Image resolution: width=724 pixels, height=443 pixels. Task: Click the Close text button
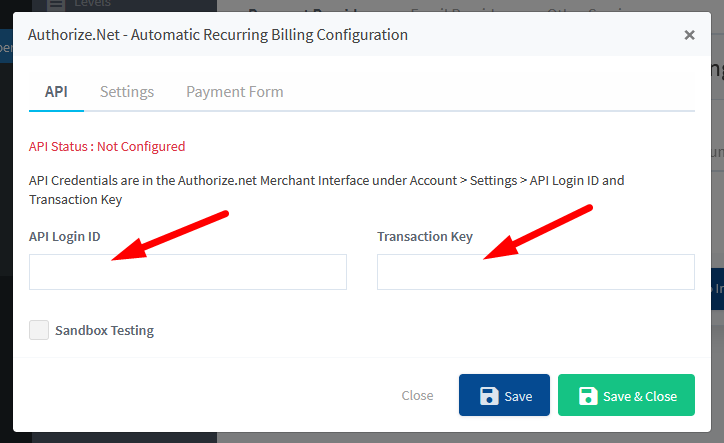[x=417, y=395]
